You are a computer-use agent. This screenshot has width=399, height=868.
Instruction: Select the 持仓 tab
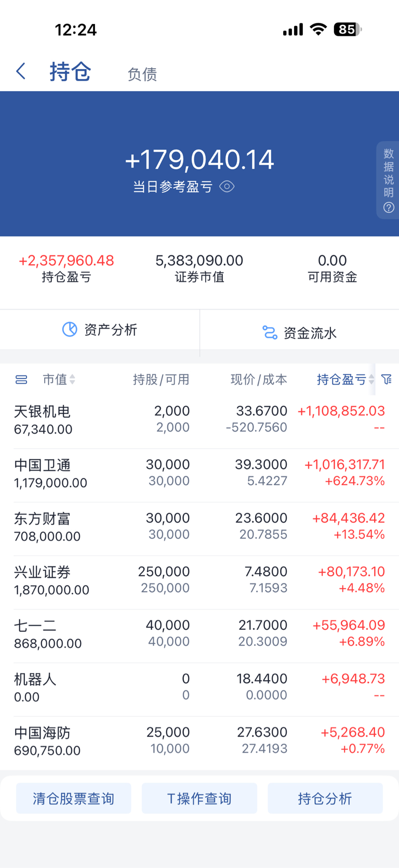[x=70, y=72]
